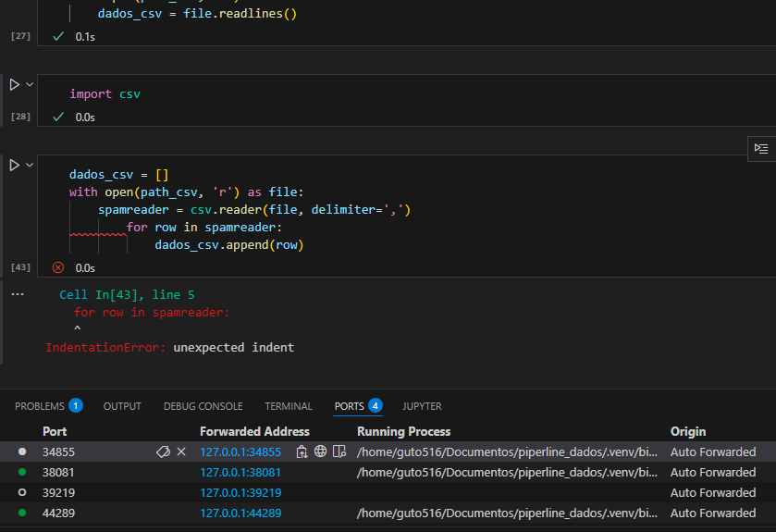This screenshot has width=776, height=532.
Task: Open forwarded address 127.0.0.1:39219
Action: click(240, 492)
